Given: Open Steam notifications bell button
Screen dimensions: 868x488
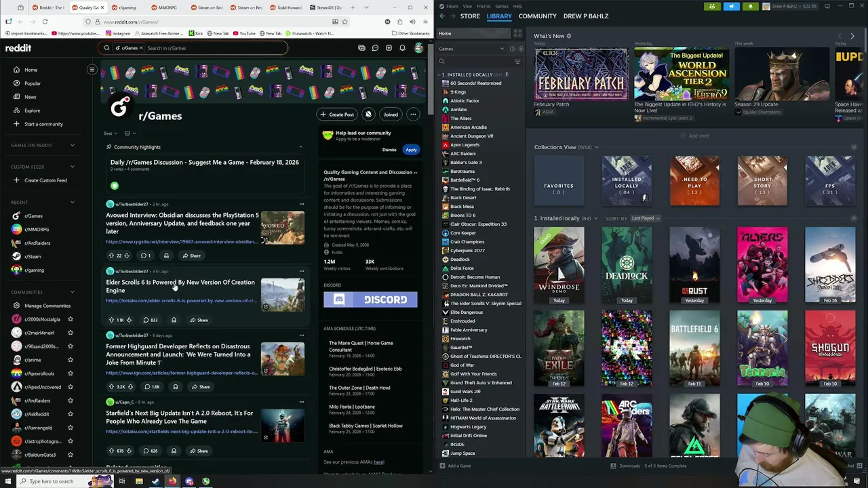Looking at the screenshot, I should coord(751,6).
